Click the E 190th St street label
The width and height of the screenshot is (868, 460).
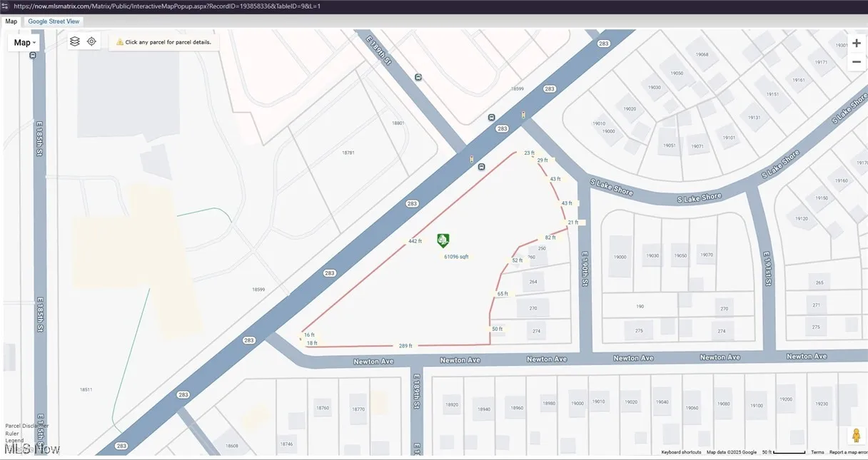pyautogui.click(x=585, y=269)
